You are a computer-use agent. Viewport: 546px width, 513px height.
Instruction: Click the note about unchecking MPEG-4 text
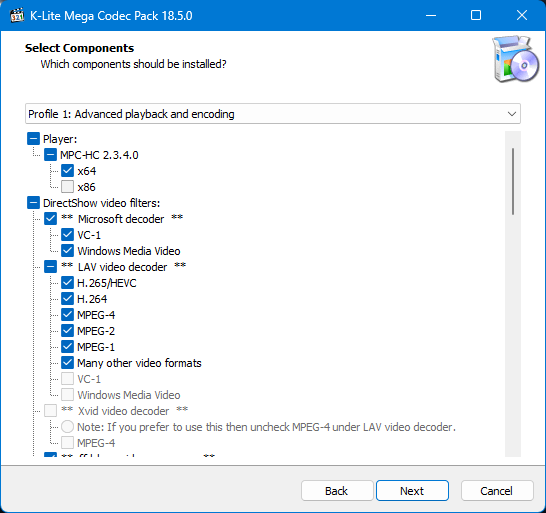[266, 427]
